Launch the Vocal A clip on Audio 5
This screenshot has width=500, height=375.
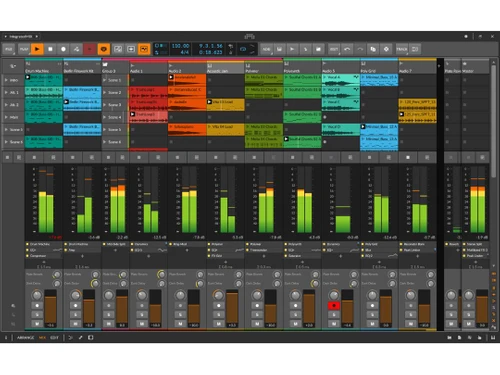click(x=325, y=77)
